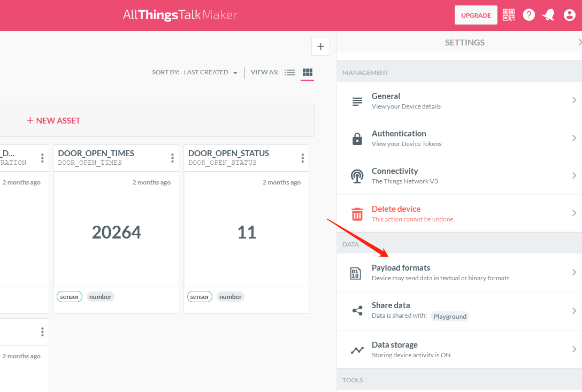Click number tag on DOOR_OPEN_STATUS card
The height and width of the screenshot is (392, 582).
click(231, 297)
